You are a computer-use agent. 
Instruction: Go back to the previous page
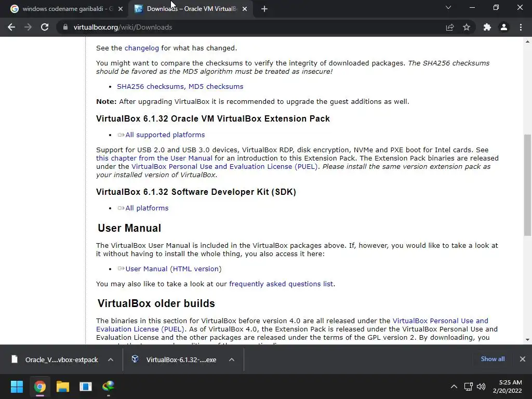pos(11,27)
